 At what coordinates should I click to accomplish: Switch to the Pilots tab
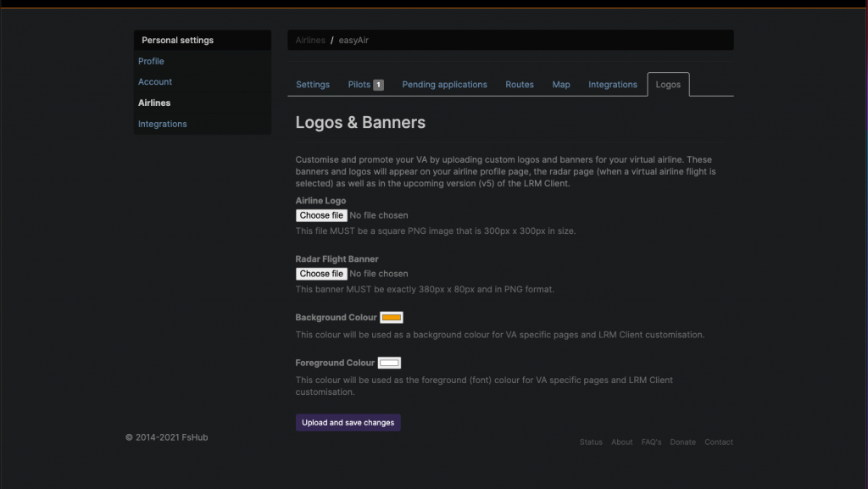359,85
